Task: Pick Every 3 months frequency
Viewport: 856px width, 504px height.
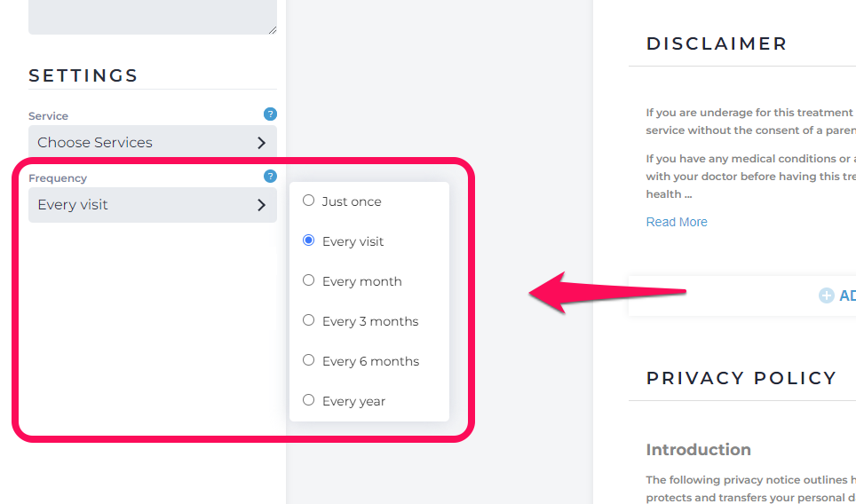Action: click(x=308, y=319)
